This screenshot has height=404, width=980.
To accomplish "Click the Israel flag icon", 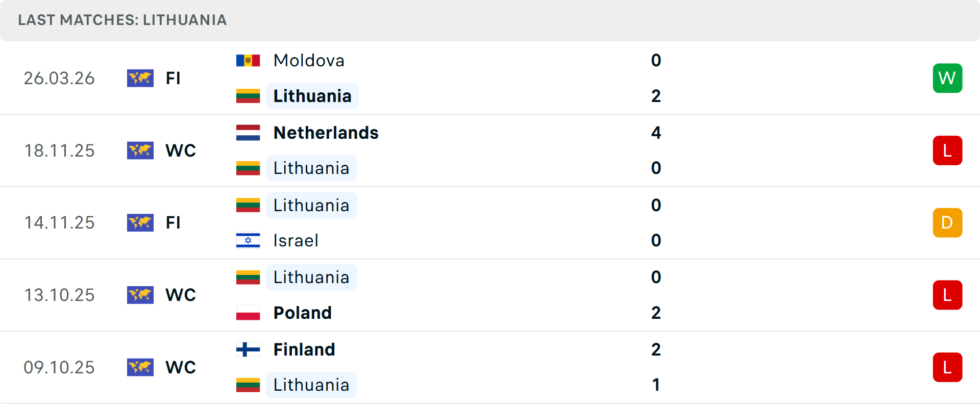I will tap(248, 240).
